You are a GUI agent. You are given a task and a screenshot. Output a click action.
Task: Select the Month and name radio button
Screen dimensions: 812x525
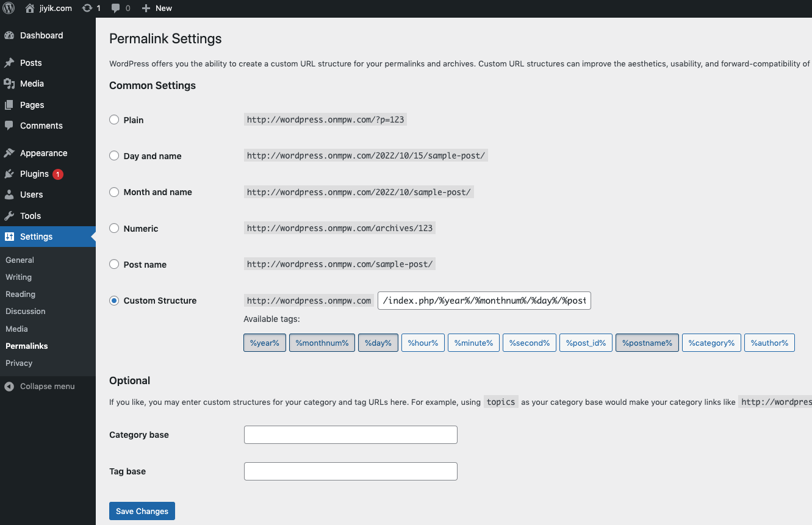coord(114,192)
